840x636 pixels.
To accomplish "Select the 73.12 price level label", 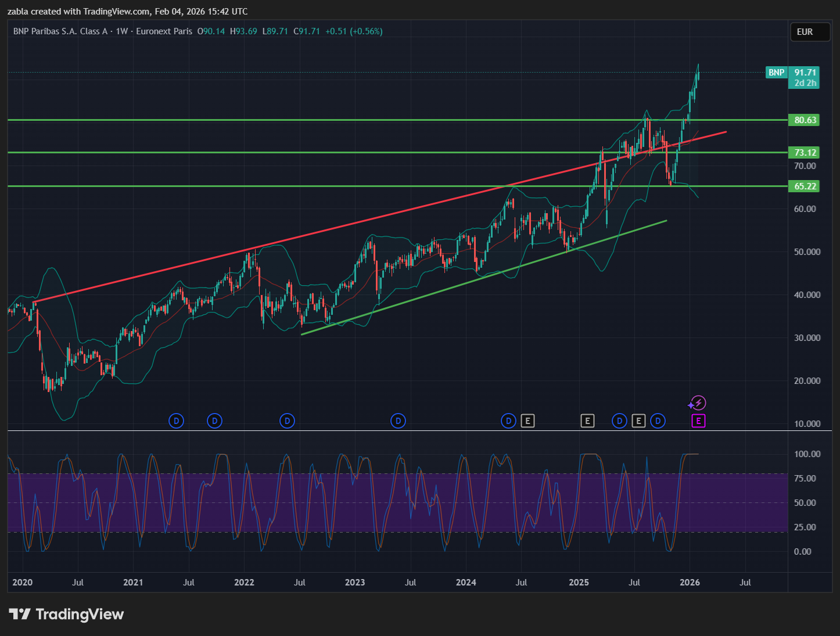I will pyautogui.click(x=805, y=153).
